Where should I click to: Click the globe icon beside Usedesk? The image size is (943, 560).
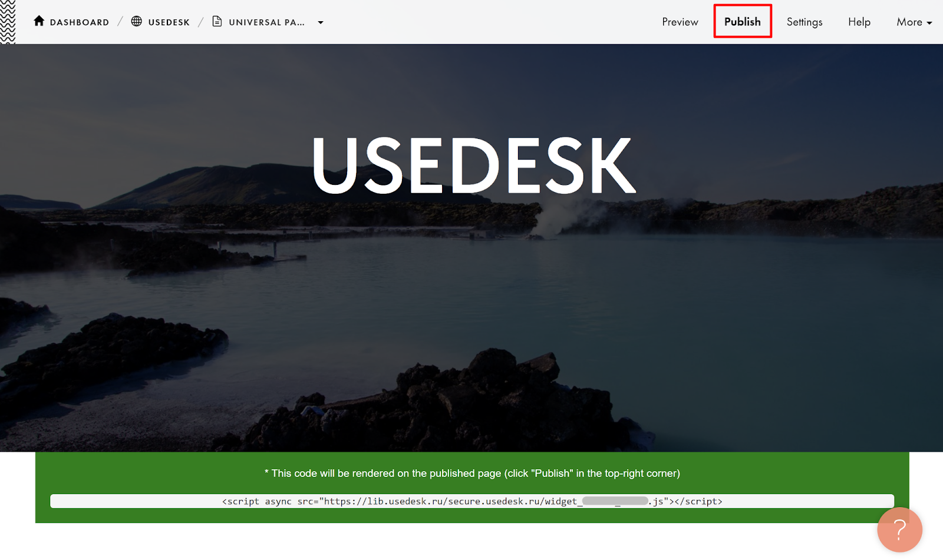click(x=137, y=21)
